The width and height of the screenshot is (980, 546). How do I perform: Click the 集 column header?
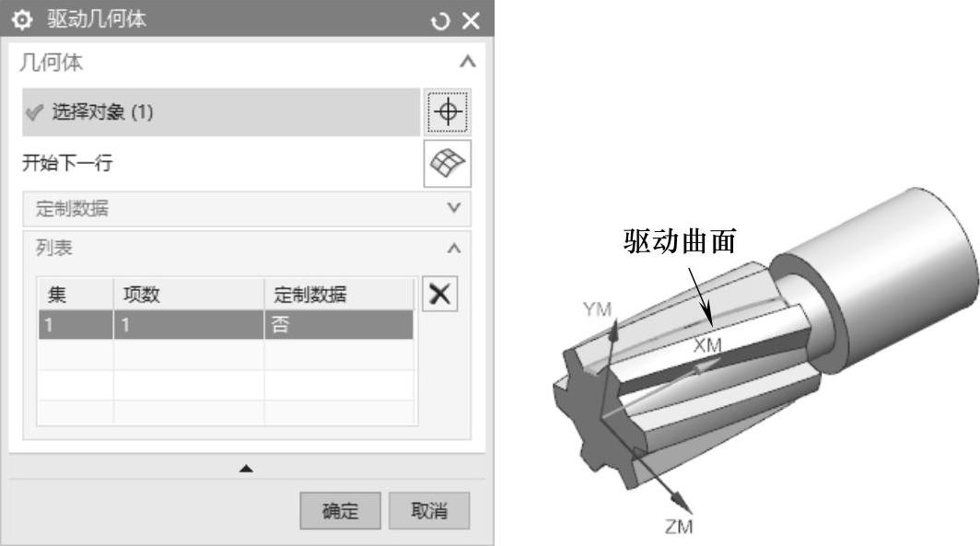76,295
